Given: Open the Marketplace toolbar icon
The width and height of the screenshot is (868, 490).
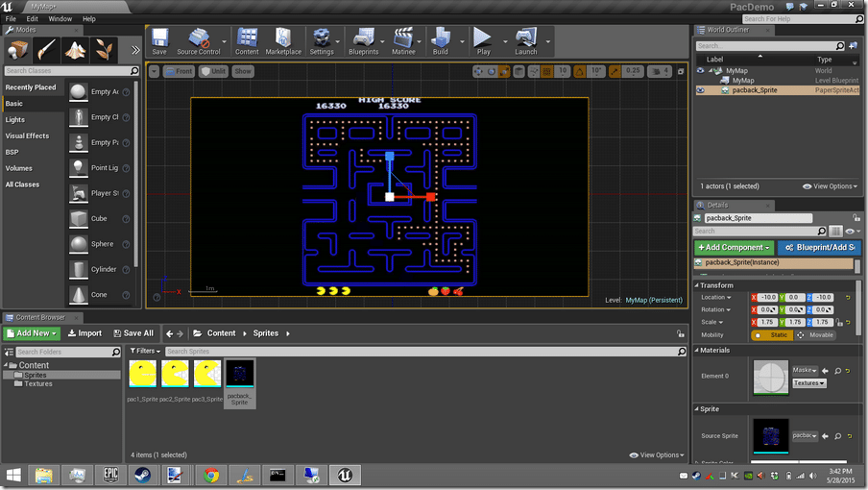Looking at the screenshot, I should click(x=283, y=41).
